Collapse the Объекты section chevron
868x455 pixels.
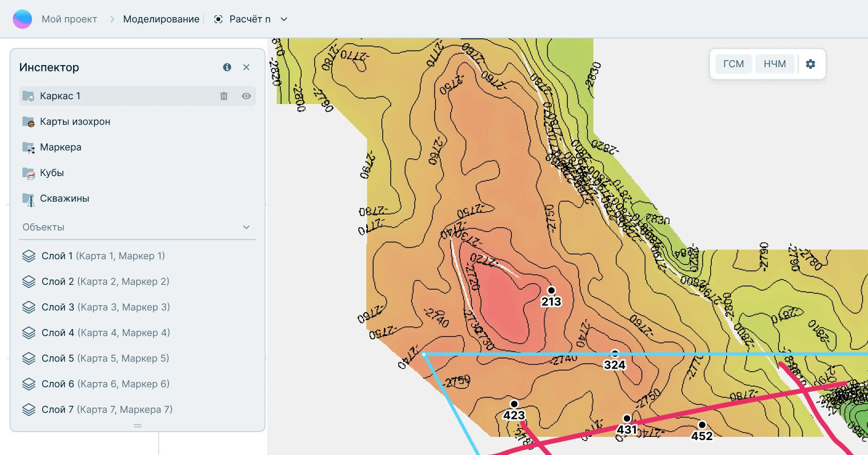[x=246, y=227]
